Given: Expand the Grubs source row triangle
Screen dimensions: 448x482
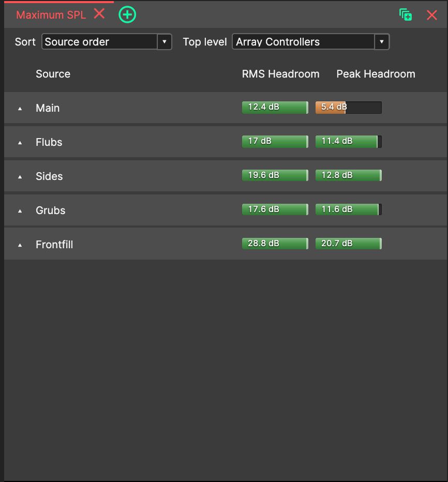Looking at the screenshot, I should click(20, 211).
